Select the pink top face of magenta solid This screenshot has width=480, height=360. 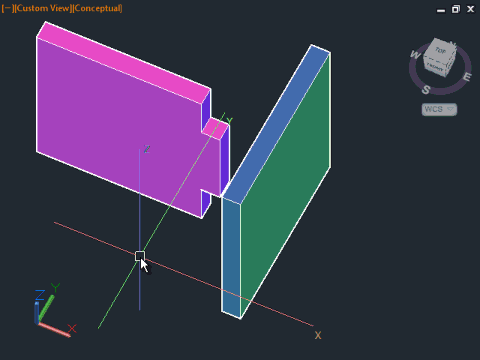(x=124, y=62)
